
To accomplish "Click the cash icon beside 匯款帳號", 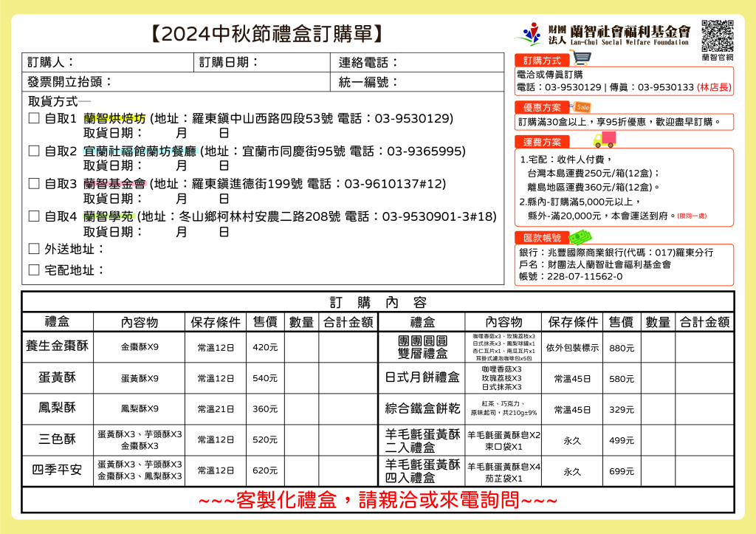I will tap(580, 237).
